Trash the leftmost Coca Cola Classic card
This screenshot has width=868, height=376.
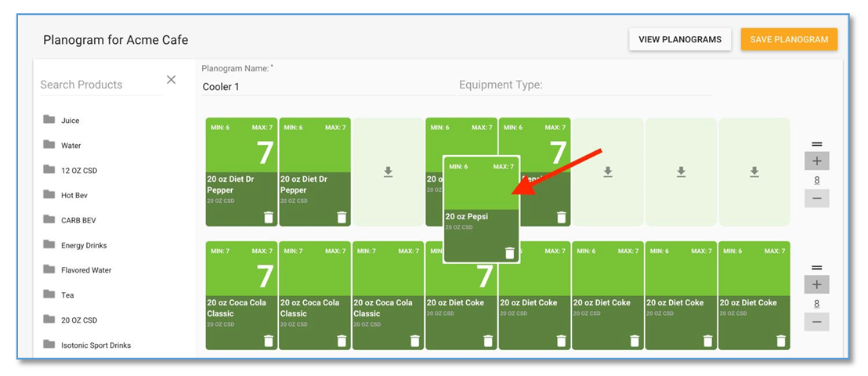point(269,341)
